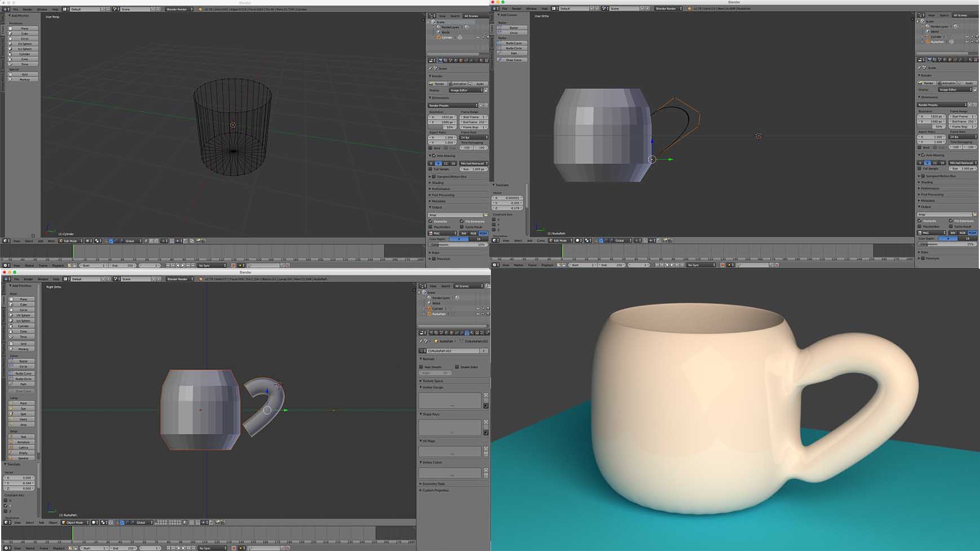Add a Torus in the top-left Blender window

coord(24,64)
